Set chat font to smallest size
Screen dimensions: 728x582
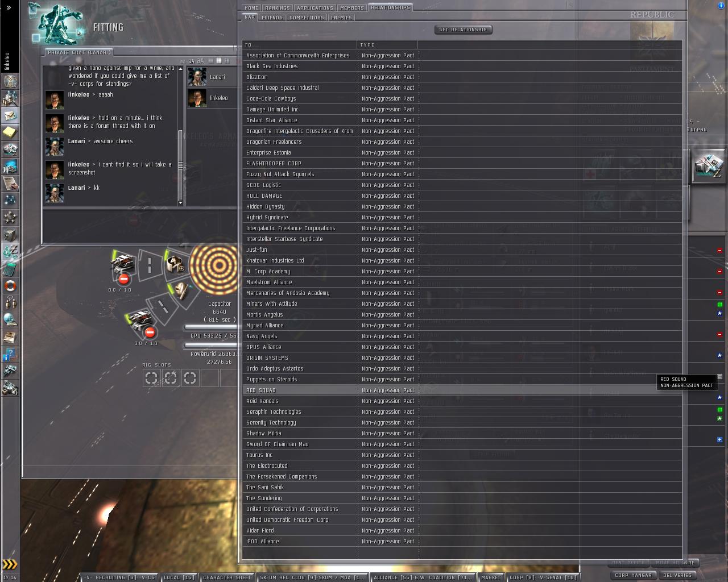pos(183,61)
